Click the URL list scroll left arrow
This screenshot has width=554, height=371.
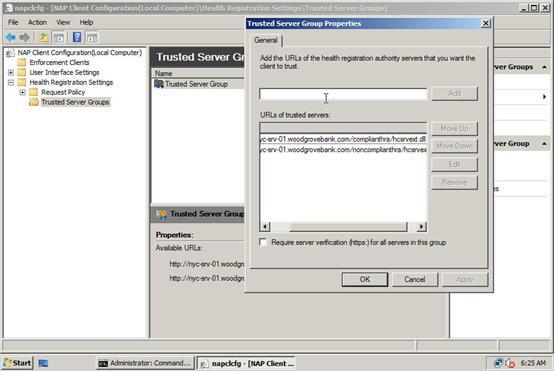coord(265,226)
